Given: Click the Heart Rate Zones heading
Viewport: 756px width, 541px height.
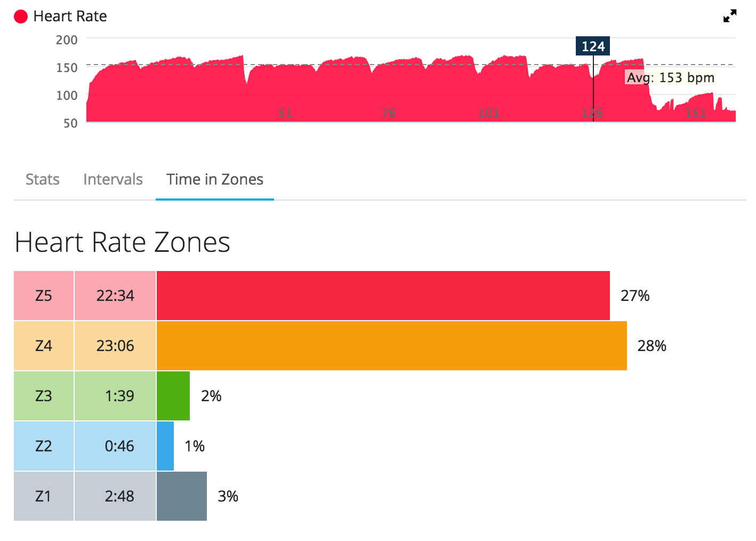Looking at the screenshot, I should 123,242.
